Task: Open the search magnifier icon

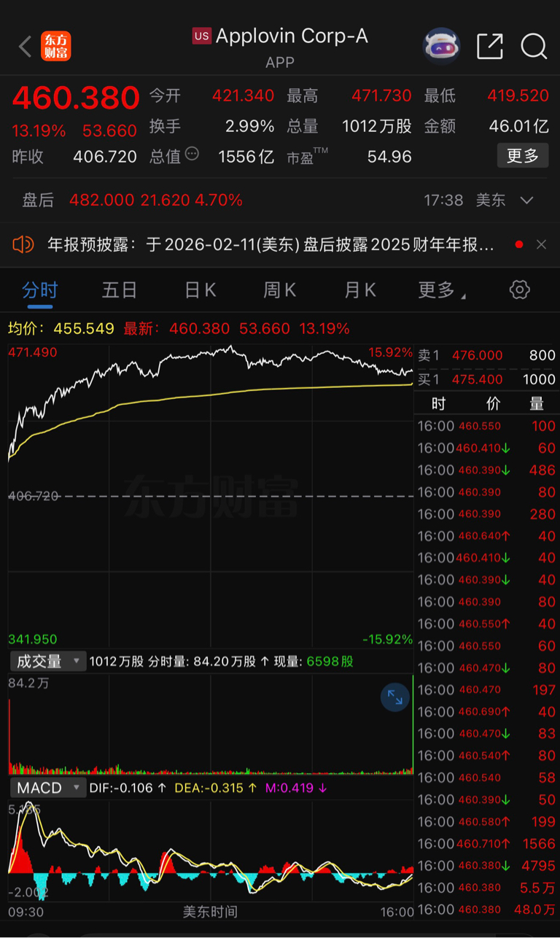Action: [534, 46]
